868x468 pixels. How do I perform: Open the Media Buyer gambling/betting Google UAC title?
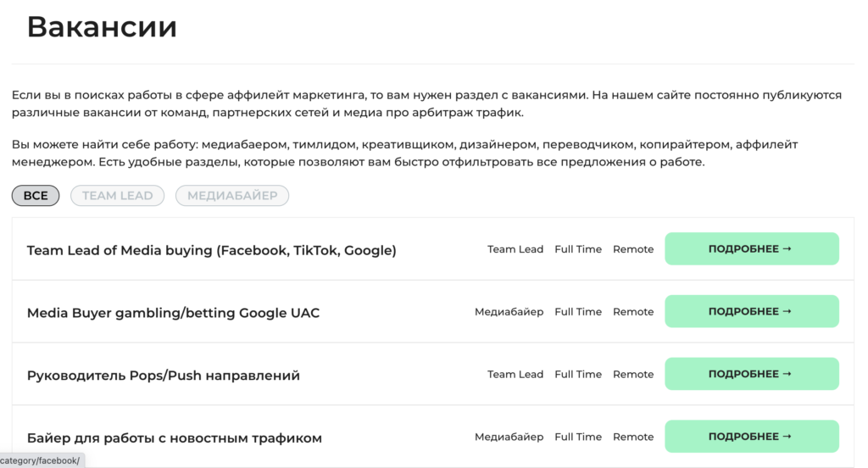tap(173, 313)
